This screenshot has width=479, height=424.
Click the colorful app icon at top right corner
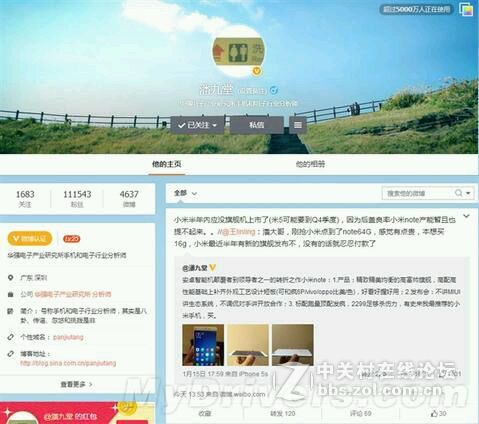(466, 9)
